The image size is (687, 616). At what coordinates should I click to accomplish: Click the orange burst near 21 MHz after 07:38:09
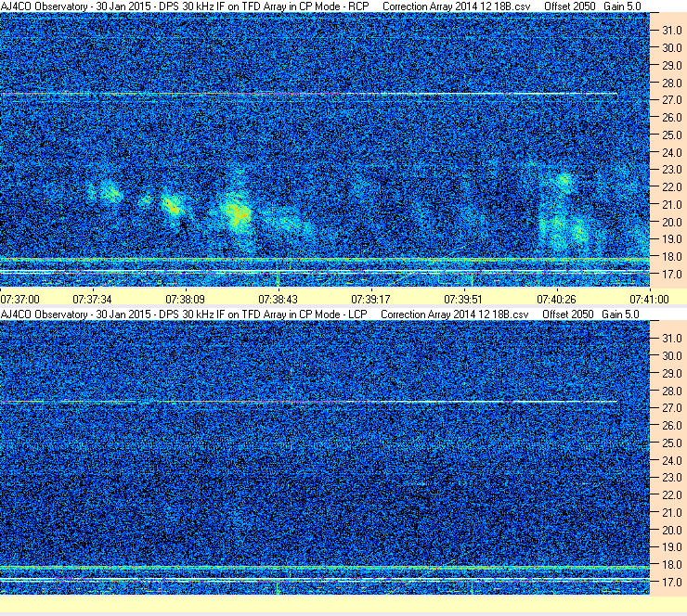(x=172, y=205)
